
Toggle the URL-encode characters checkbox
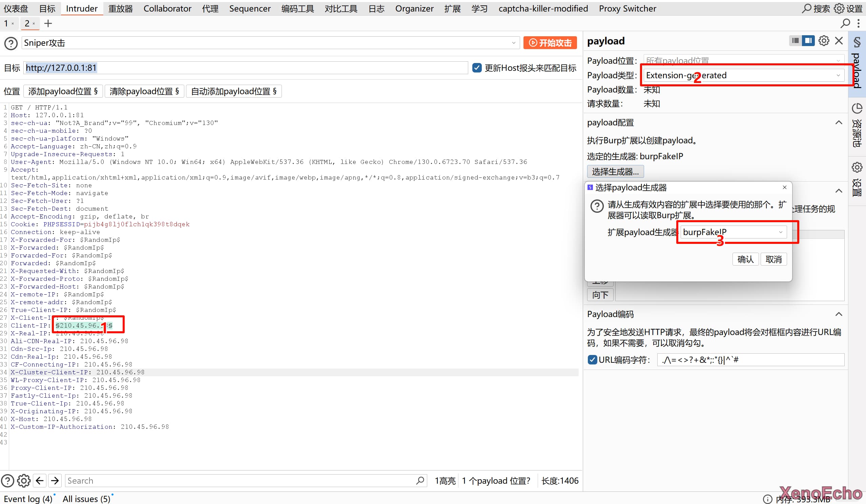tap(592, 360)
